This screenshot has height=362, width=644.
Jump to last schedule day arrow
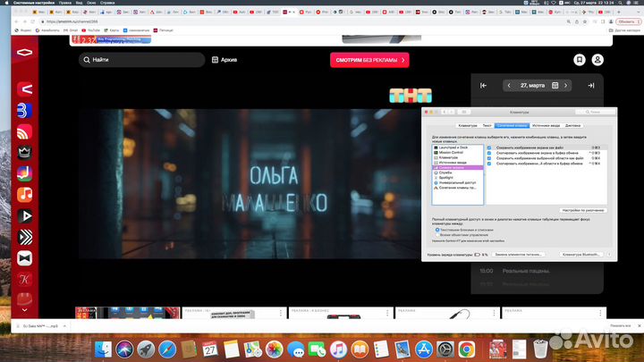click(x=591, y=86)
